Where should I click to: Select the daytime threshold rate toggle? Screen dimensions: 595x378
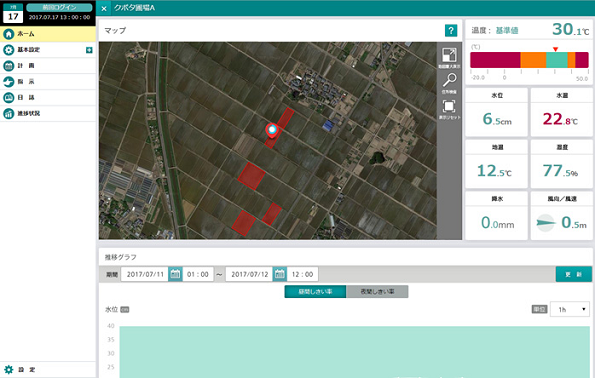[x=315, y=291]
